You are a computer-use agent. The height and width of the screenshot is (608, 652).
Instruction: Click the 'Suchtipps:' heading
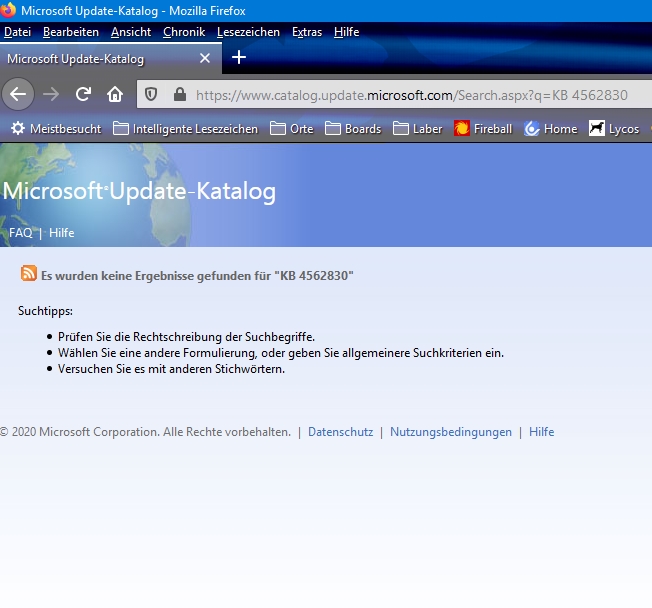tap(45, 311)
